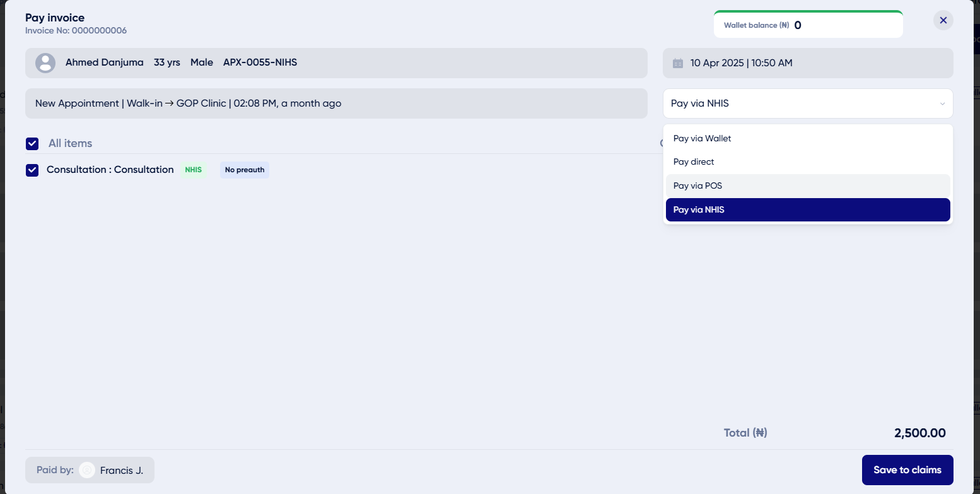
Task: Uncheck the Consultation item checkbox
Action: (32, 170)
